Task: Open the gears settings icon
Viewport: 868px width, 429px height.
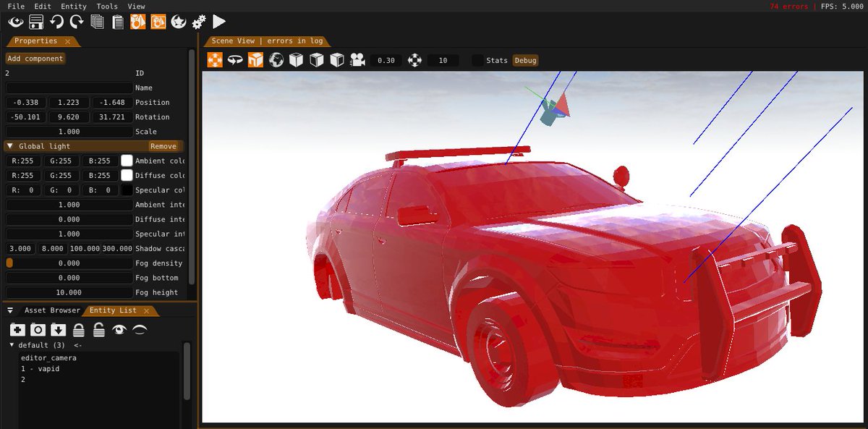Action: (x=199, y=22)
